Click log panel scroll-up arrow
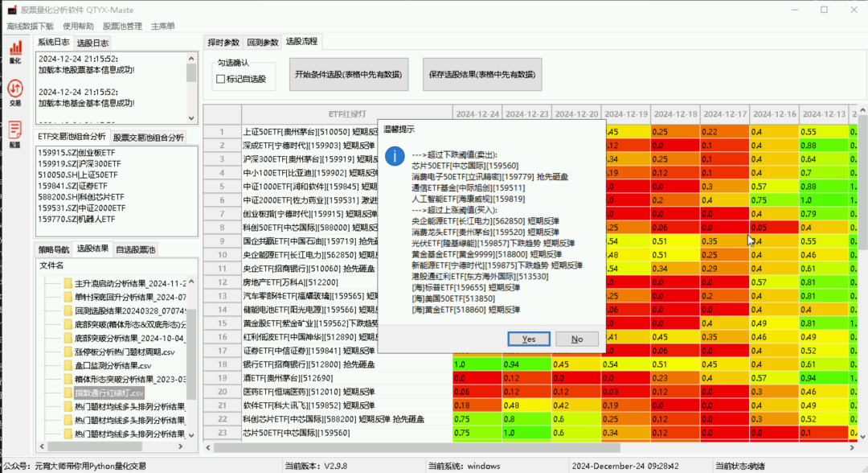This screenshot has width=868, height=473. point(191,58)
